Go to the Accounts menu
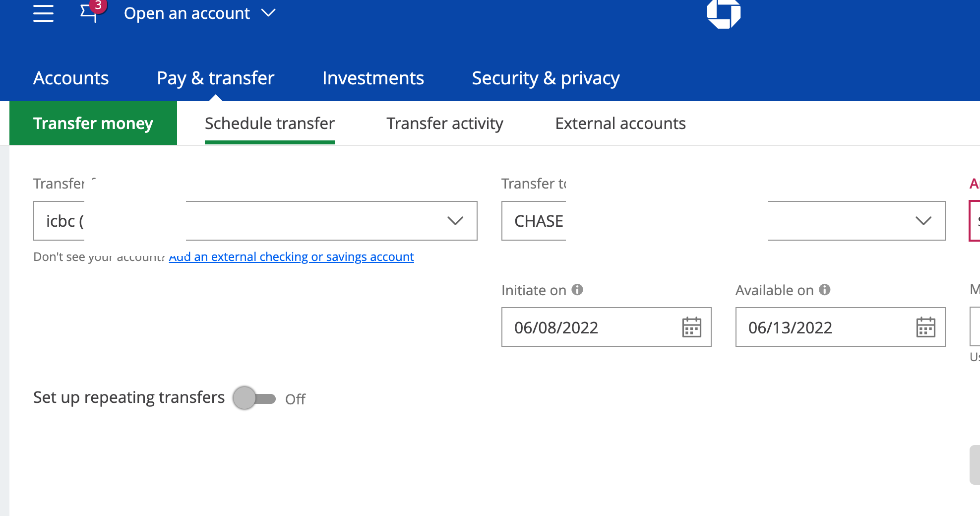980x516 pixels. 71,78
